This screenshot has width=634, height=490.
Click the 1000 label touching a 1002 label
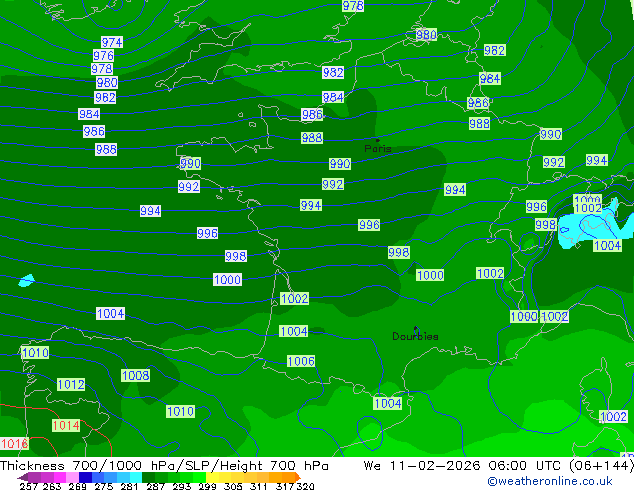(524, 316)
